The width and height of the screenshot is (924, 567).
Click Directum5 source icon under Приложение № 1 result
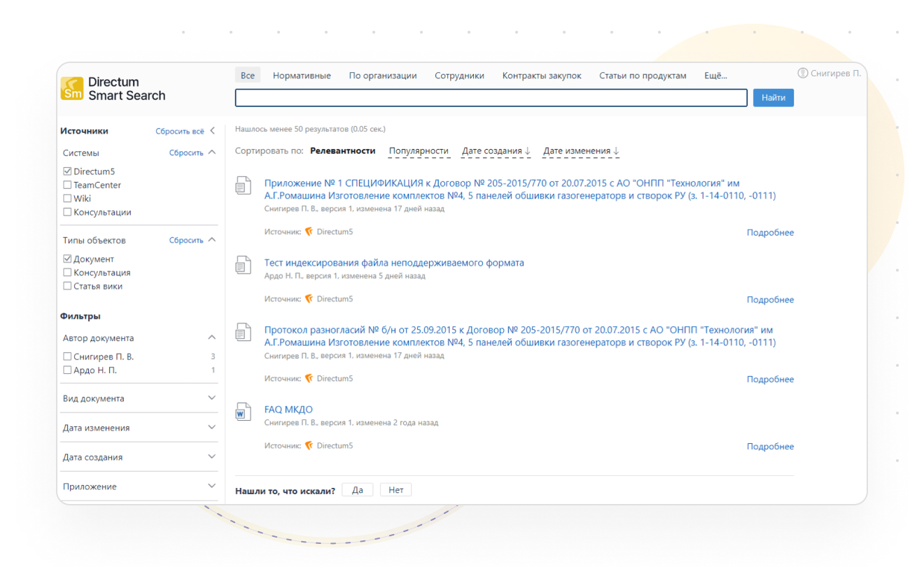pyautogui.click(x=309, y=232)
